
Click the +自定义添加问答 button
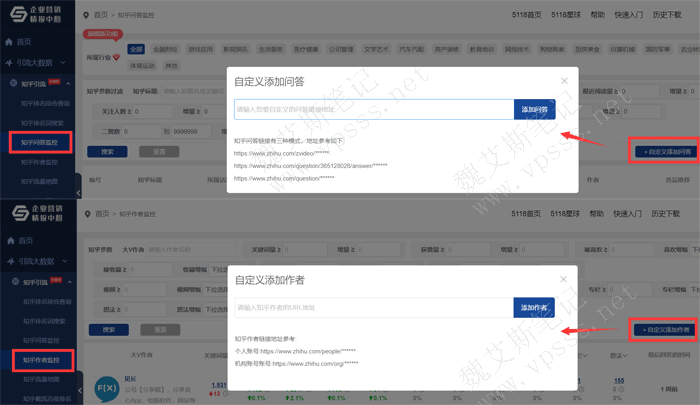(662, 152)
